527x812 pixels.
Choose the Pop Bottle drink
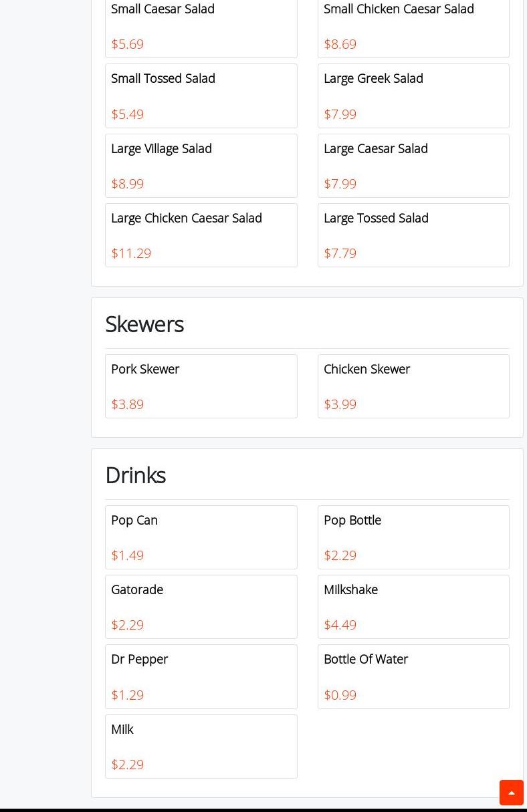(413, 537)
